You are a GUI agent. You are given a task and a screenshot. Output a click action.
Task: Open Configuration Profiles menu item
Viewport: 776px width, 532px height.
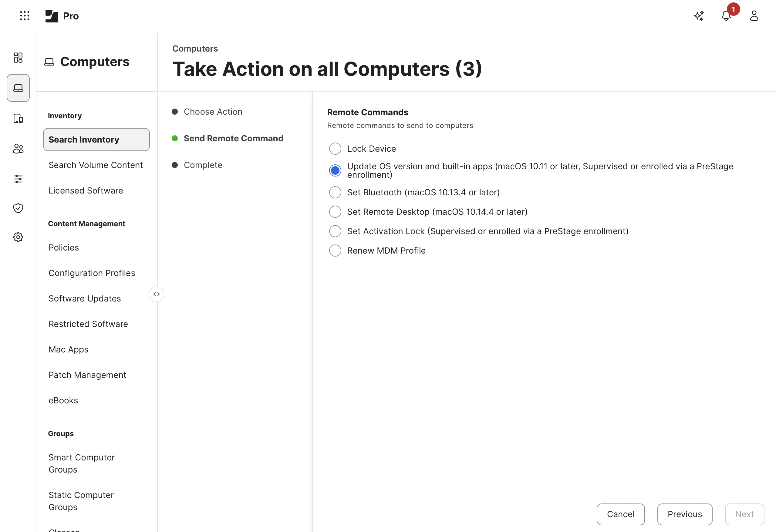coord(92,273)
